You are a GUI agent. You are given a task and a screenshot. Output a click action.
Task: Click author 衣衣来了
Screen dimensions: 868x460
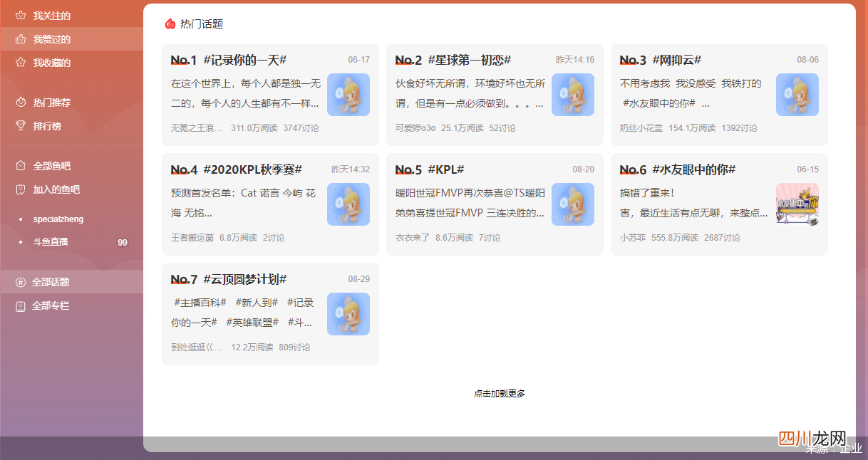pyautogui.click(x=413, y=238)
